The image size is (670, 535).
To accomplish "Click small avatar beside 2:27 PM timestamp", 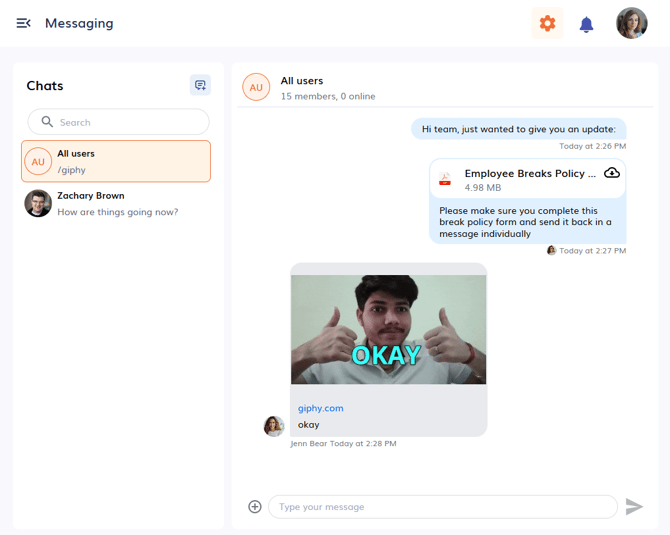I will point(551,250).
